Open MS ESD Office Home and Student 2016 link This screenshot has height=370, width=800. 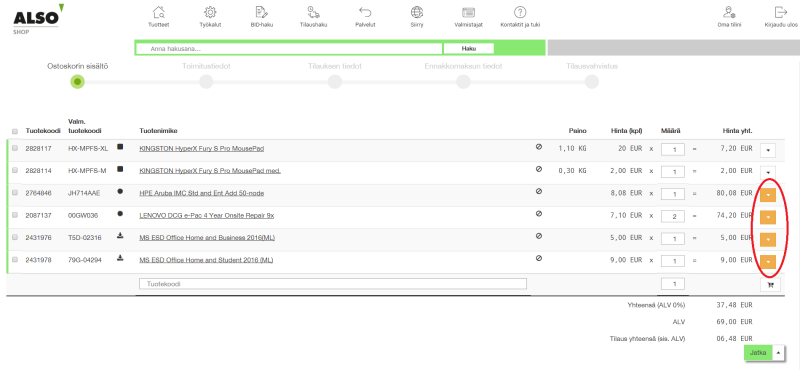tap(206, 260)
